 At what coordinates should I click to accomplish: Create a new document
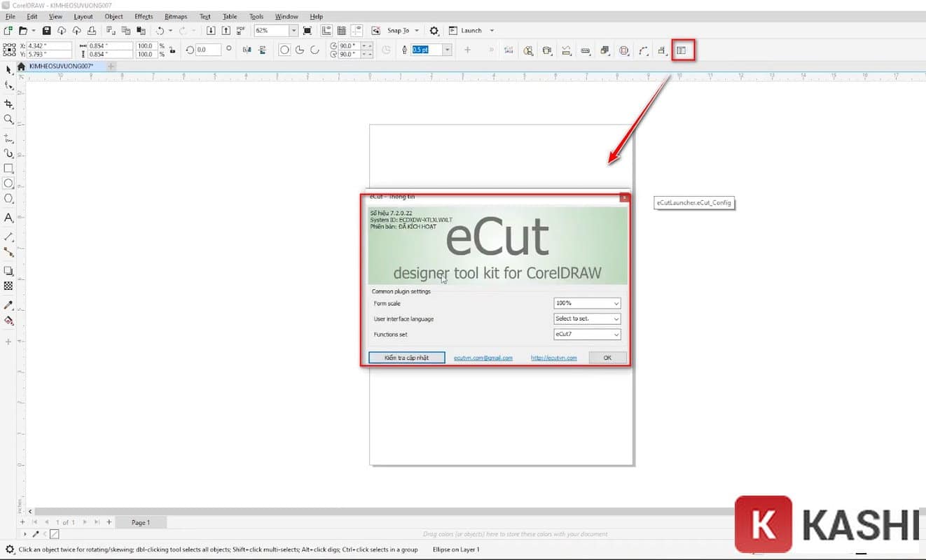[x=8, y=31]
